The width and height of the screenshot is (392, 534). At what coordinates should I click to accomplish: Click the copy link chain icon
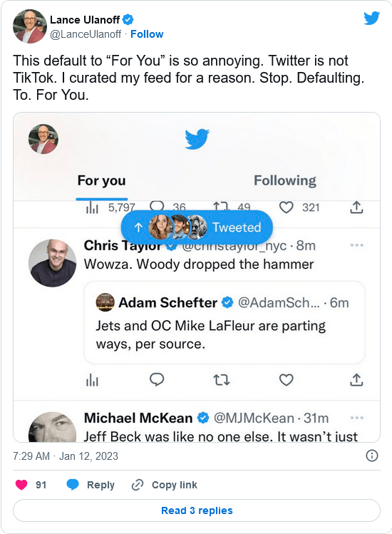pyautogui.click(x=138, y=485)
